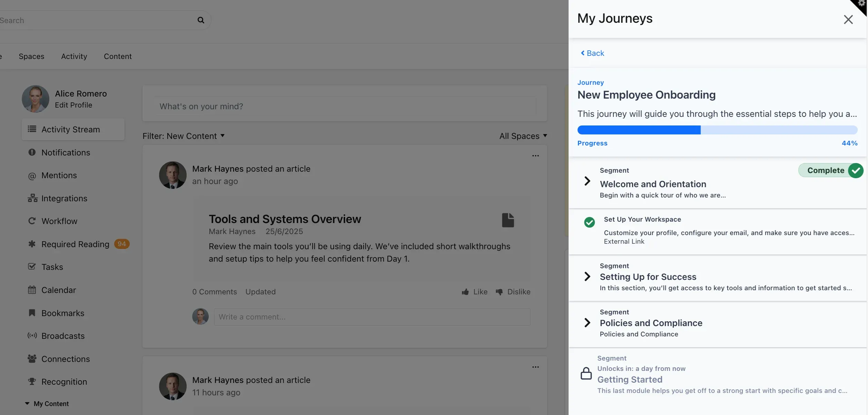Click the Set Up Your Workspace title
Image resolution: width=868 pixels, height=415 pixels.
pyautogui.click(x=642, y=219)
